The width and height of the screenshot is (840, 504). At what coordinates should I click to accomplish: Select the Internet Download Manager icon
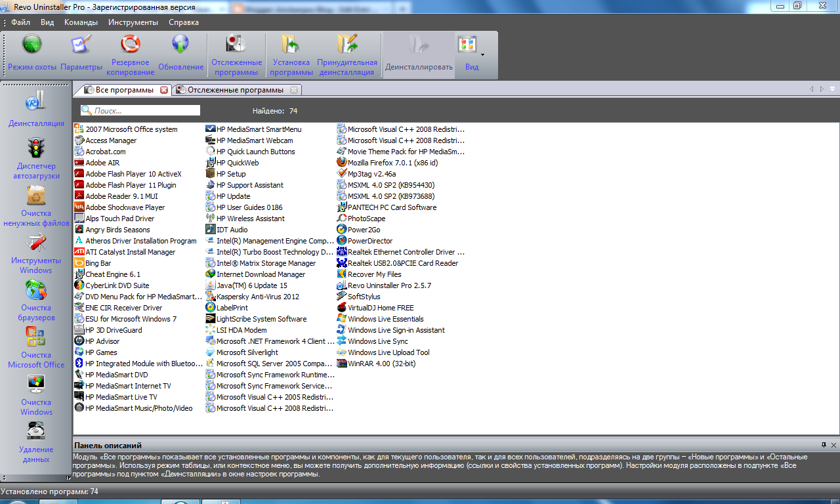tap(211, 274)
